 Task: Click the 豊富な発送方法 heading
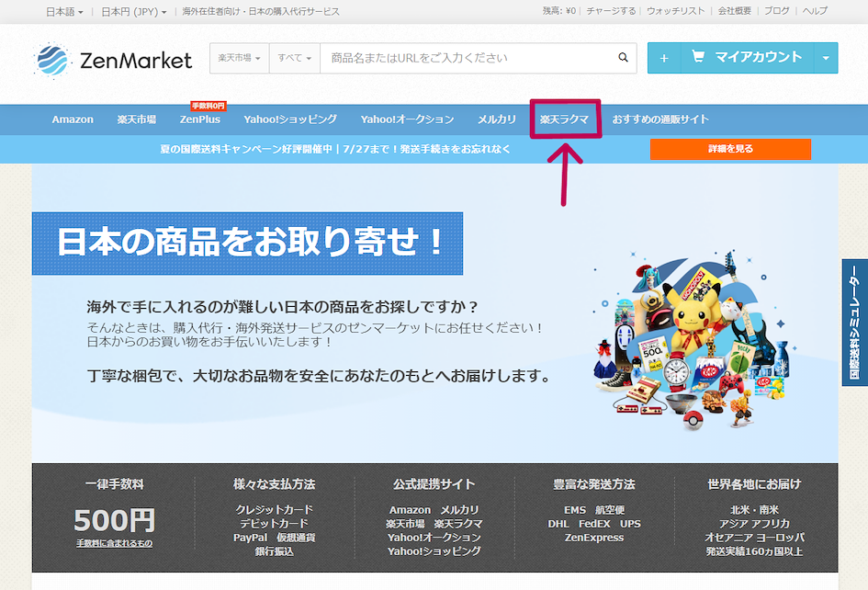tap(594, 484)
